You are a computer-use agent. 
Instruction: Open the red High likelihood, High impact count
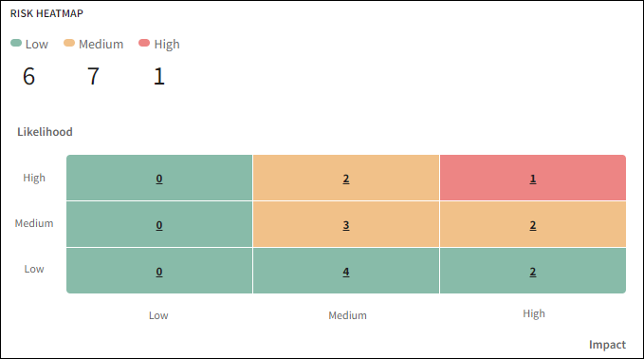click(x=533, y=179)
